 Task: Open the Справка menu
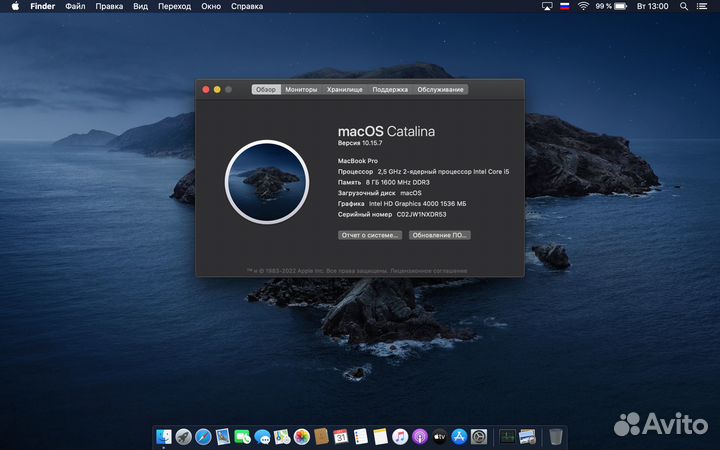click(x=247, y=6)
